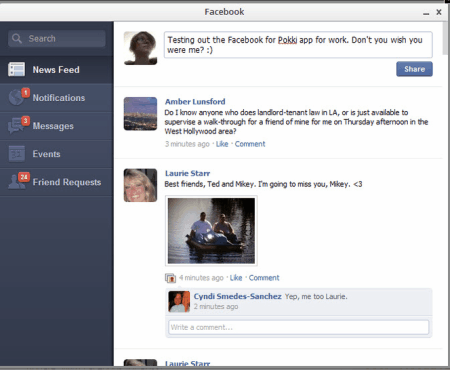Open the News Feed section

pyautogui.click(x=57, y=69)
